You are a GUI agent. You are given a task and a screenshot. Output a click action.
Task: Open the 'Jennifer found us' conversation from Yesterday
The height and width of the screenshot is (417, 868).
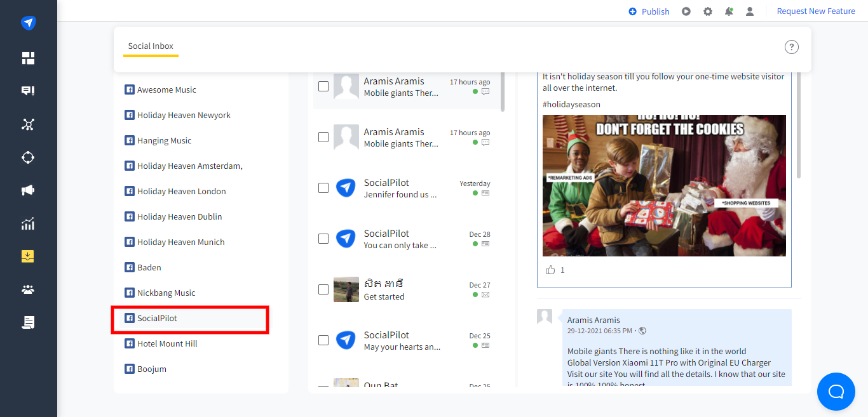pyautogui.click(x=407, y=188)
